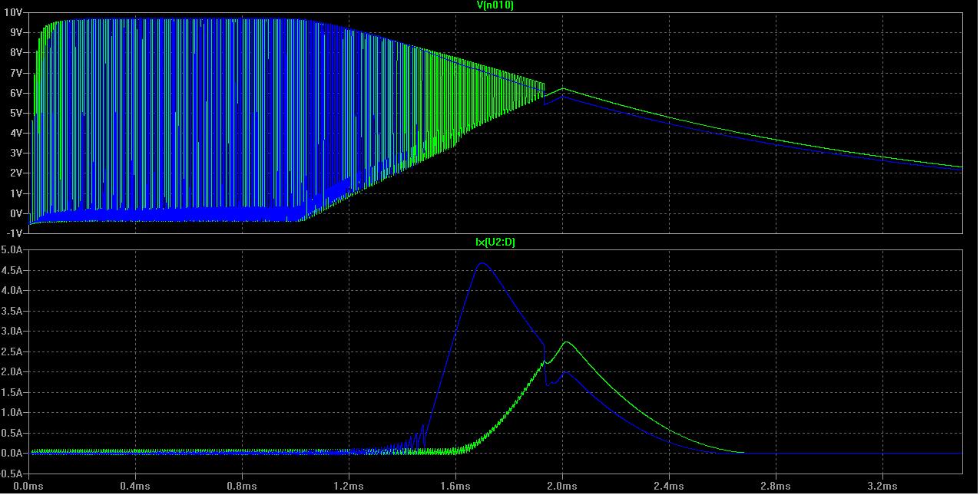Click the 5V tick on voltage axis
This screenshot has height=495, width=980.
[x=16, y=113]
